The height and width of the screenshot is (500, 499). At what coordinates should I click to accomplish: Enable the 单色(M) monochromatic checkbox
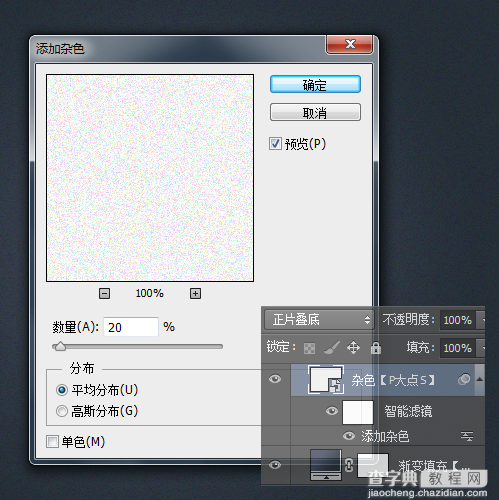(52, 442)
